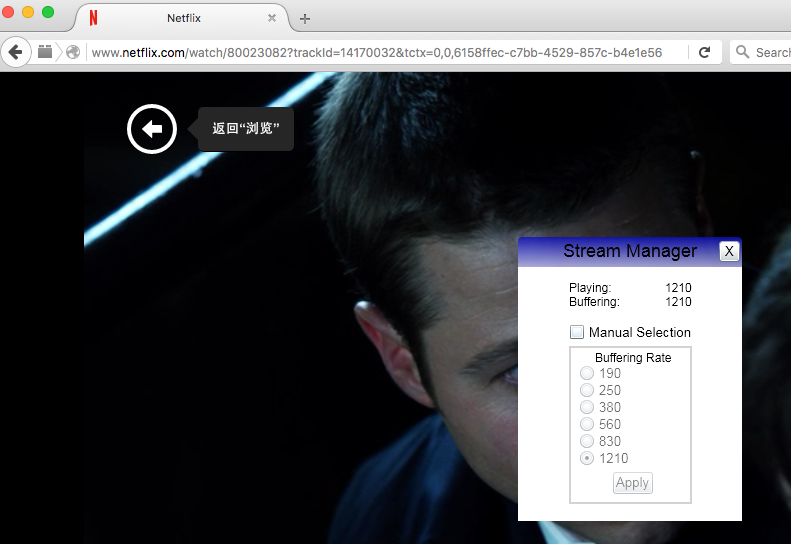
Task: Close Stream Manager with X button
Action: pyautogui.click(x=729, y=251)
